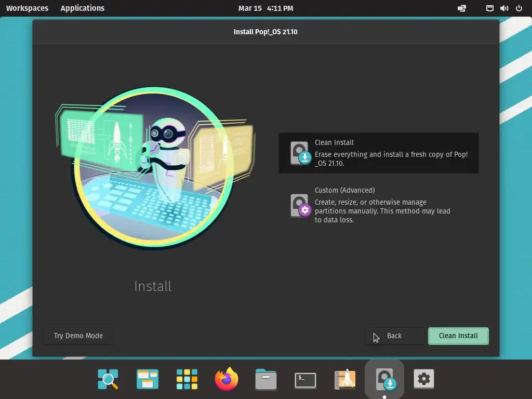This screenshot has height=399, width=532.
Task: Focus the Pop!_OS installer icon in the dock
Action: pyautogui.click(x=384, y=379)
